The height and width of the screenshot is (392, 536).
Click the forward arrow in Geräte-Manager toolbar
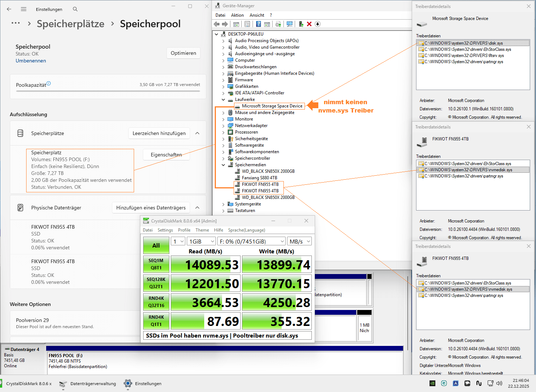tap(225, 24)
